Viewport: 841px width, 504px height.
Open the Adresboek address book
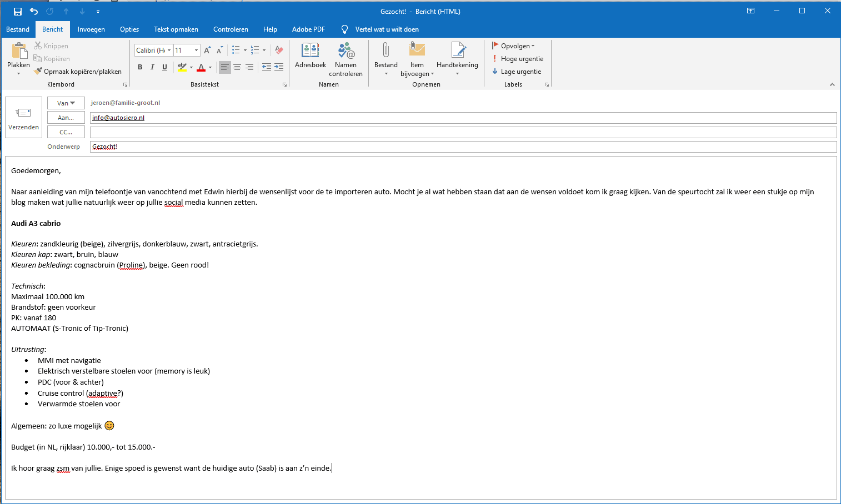[x=311, y=56]
